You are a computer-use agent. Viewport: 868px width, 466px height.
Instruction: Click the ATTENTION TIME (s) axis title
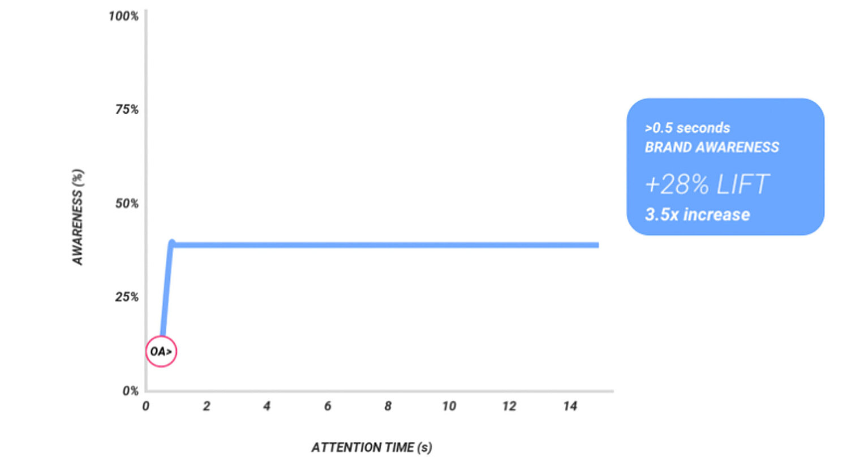coord(371,447)
